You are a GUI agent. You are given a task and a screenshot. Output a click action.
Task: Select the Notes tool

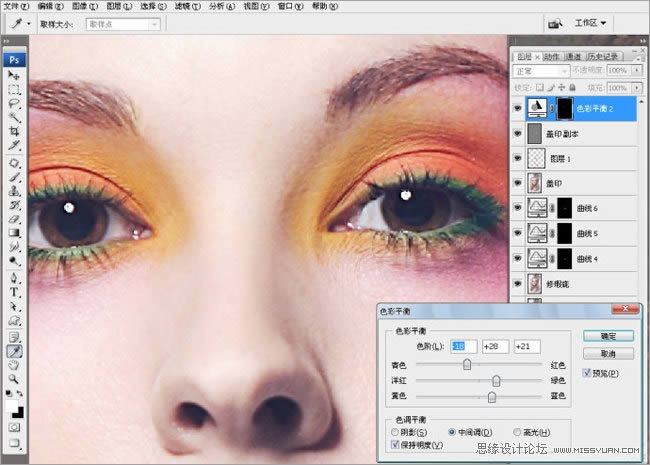[x=14, y=337]
